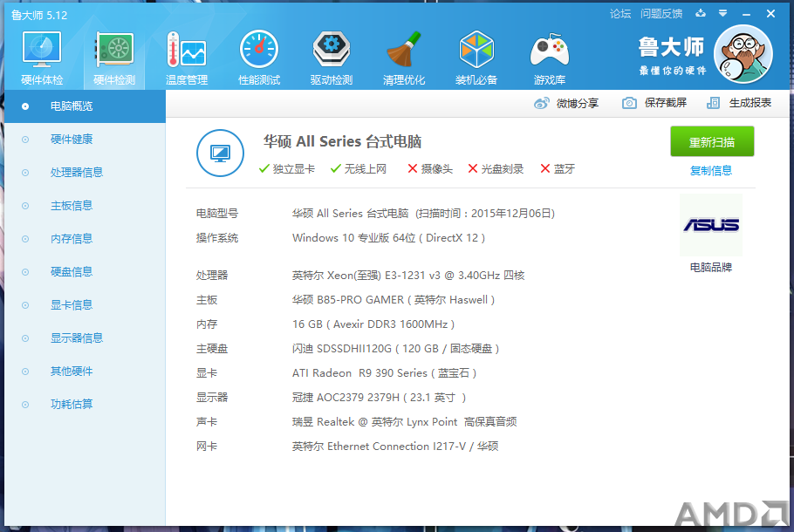The height and width of the screenshot is (532, 794).
Task: Click 生成报表 generate report label
Action: click(750, 103)
